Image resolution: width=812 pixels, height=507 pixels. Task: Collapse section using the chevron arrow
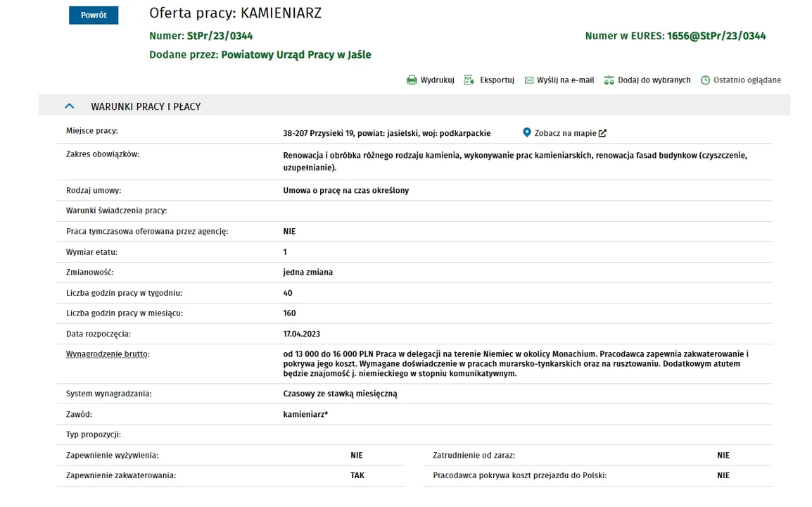point(70,106)
